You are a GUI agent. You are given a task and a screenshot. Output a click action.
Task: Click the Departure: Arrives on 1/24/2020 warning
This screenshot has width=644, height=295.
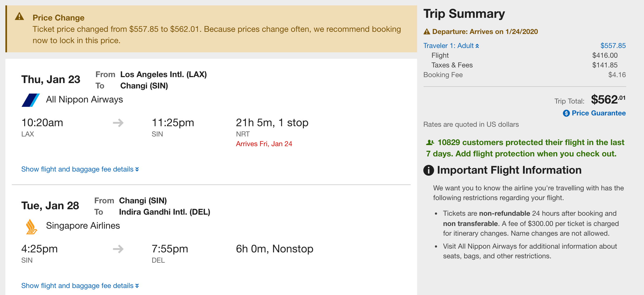[485, 32]
